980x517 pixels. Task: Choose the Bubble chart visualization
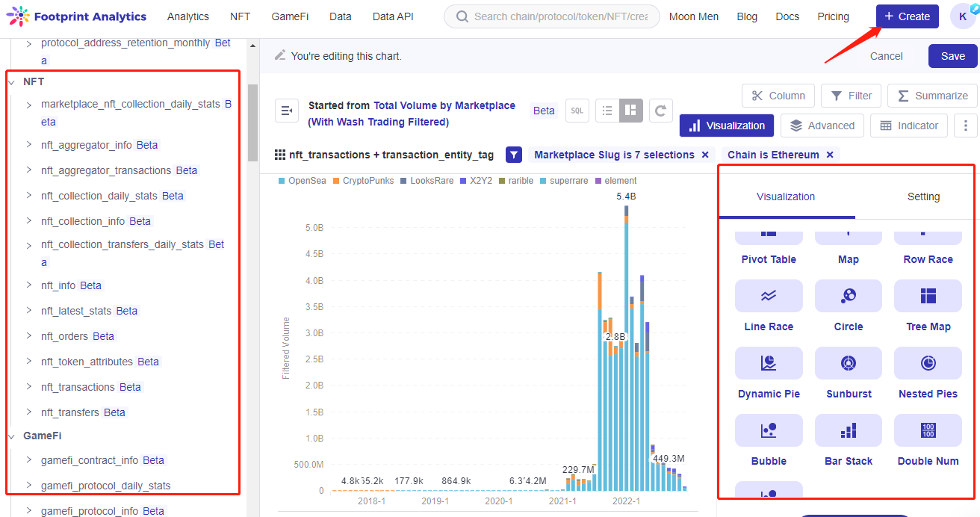[x=769, y=430]
